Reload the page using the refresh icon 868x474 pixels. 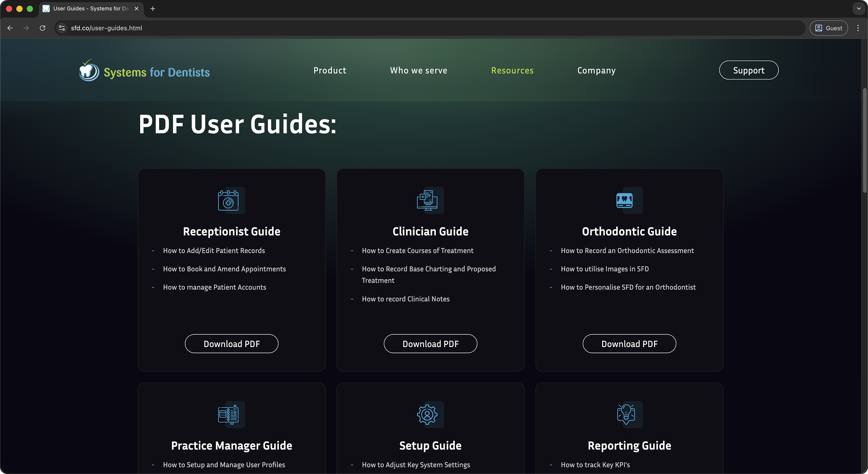(x=42, y=28)
